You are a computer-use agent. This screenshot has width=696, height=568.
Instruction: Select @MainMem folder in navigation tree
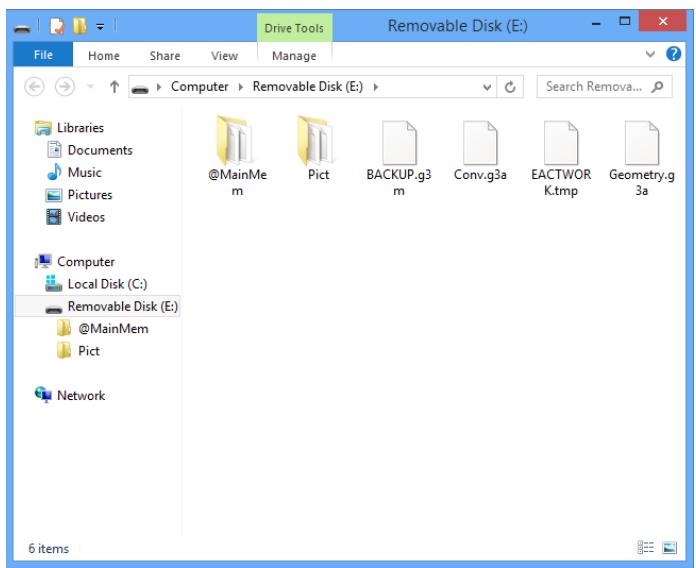[x=113, y=328]
